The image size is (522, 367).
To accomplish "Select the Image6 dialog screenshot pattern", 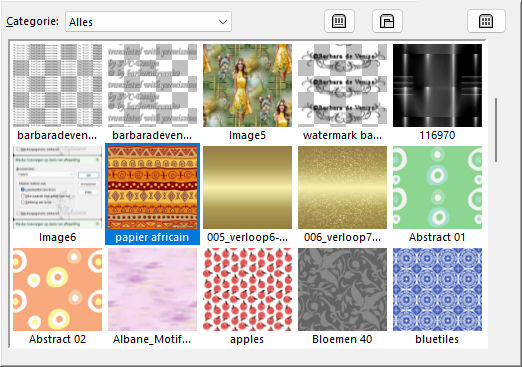I will (57, 194).
